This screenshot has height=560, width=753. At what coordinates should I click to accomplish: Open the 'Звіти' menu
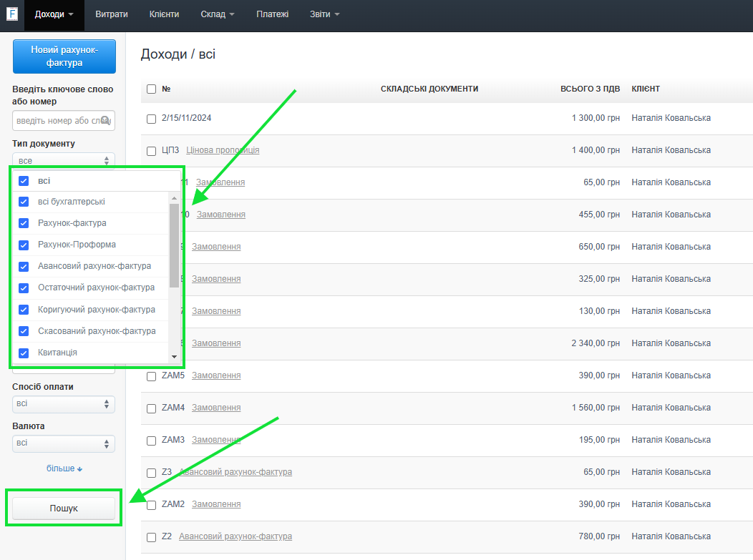click(x=324, y=14)
